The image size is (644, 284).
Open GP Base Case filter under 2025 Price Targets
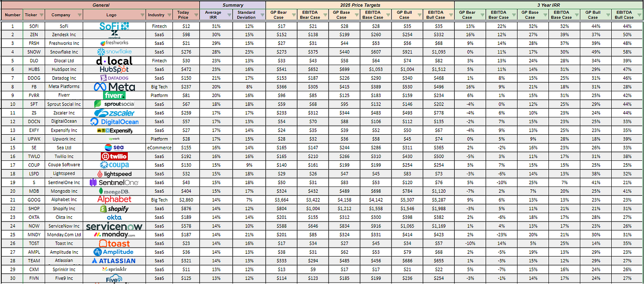click(356, 15)
